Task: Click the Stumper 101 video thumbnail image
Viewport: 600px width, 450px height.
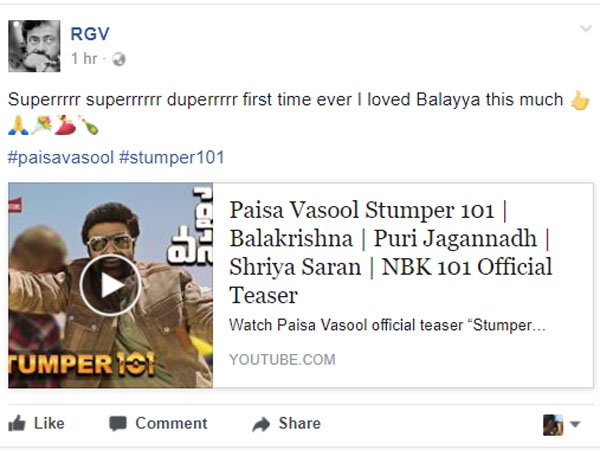Action: pyautogui.click(x=110, y=285)
